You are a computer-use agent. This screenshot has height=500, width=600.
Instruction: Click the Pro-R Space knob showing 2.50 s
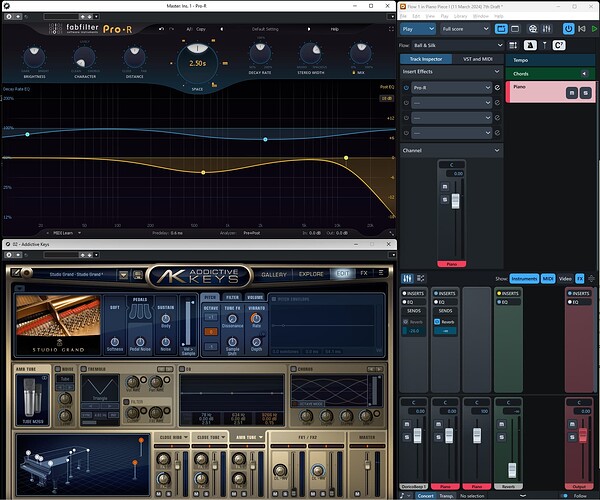(197, 62)
